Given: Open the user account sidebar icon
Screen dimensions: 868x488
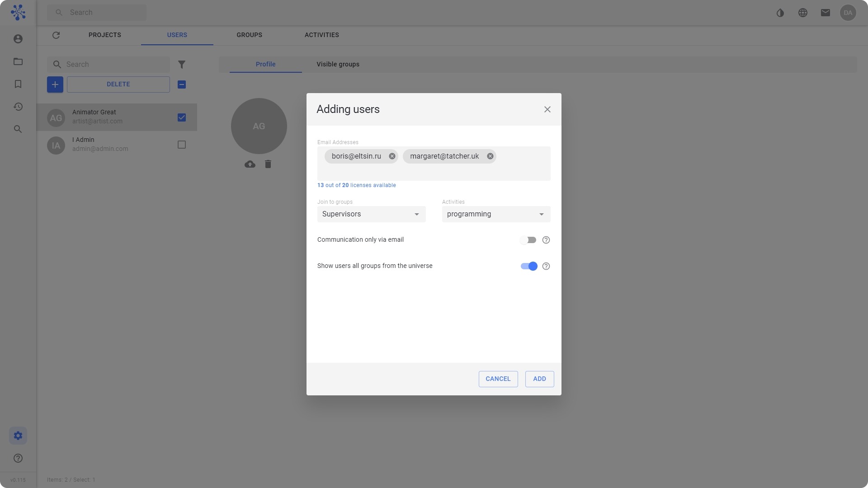Looking at the screenshot, I should click(18, 39).
